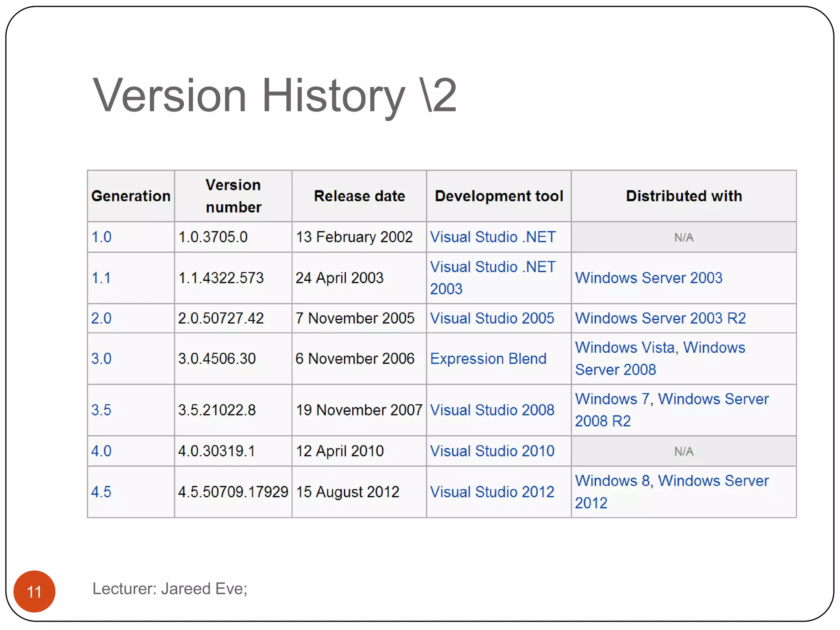Open the 2.0 generation link

tap(101, 318)
